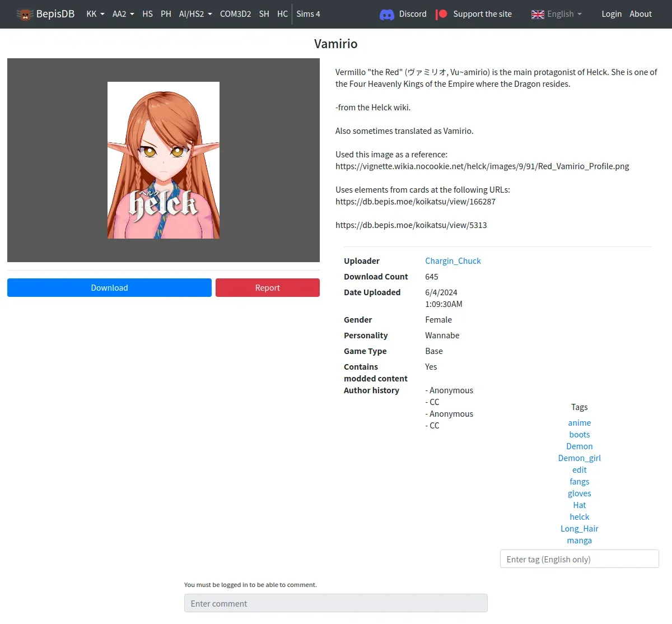Go to the HS section
Viewport: 672px width, 624px height.
point(148,14)
